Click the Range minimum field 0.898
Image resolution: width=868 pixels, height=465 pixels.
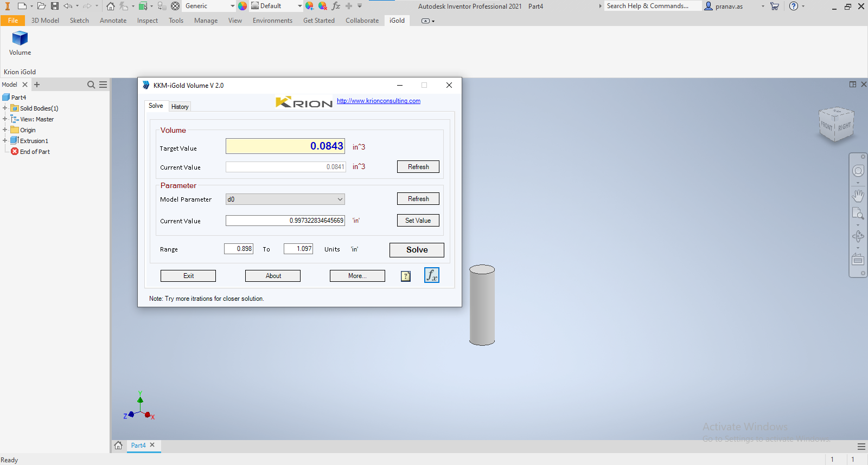tap(239, 249)
